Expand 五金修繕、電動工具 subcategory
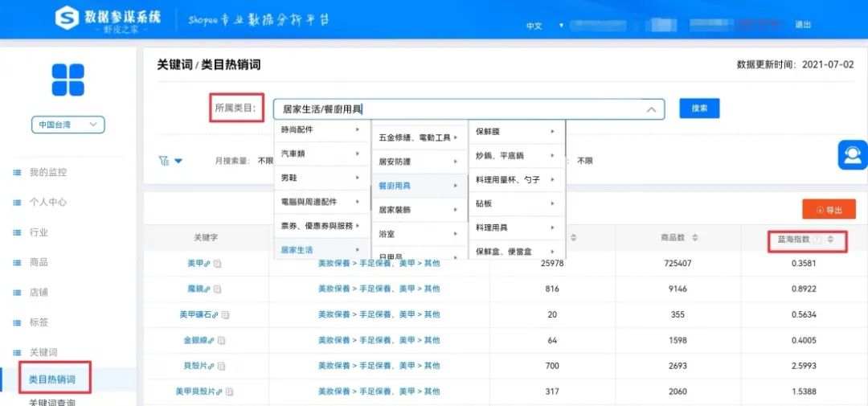 pos(420,138)
